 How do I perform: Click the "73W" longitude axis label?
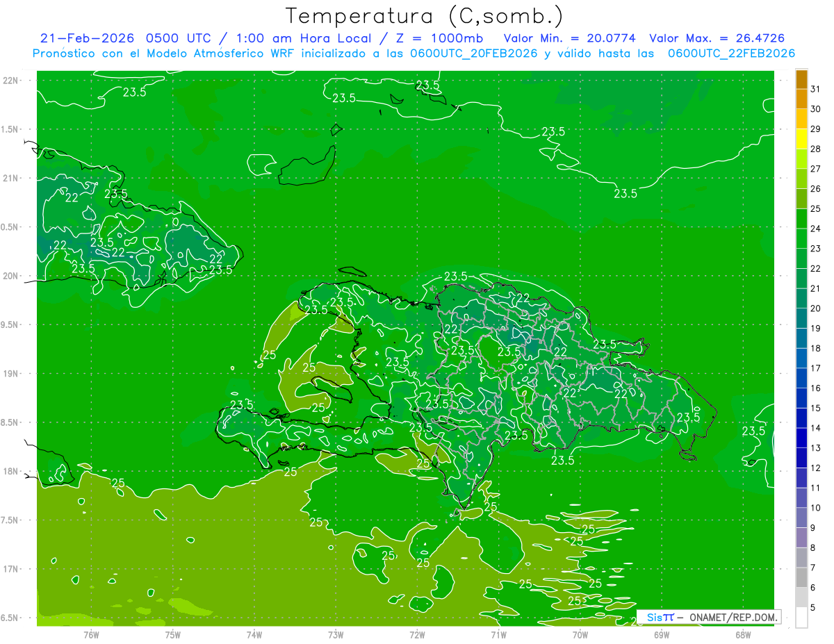coord(336,635)
